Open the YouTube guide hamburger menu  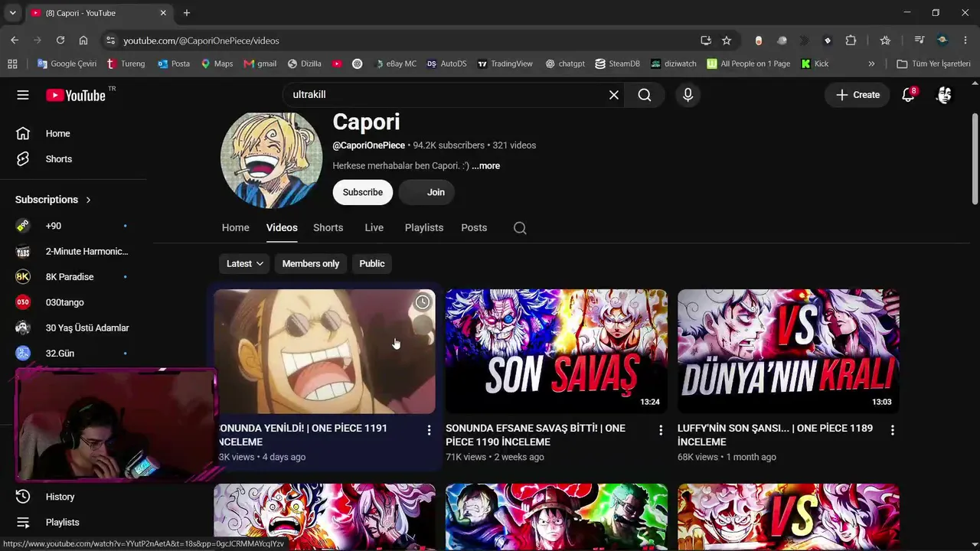[23, 95]
